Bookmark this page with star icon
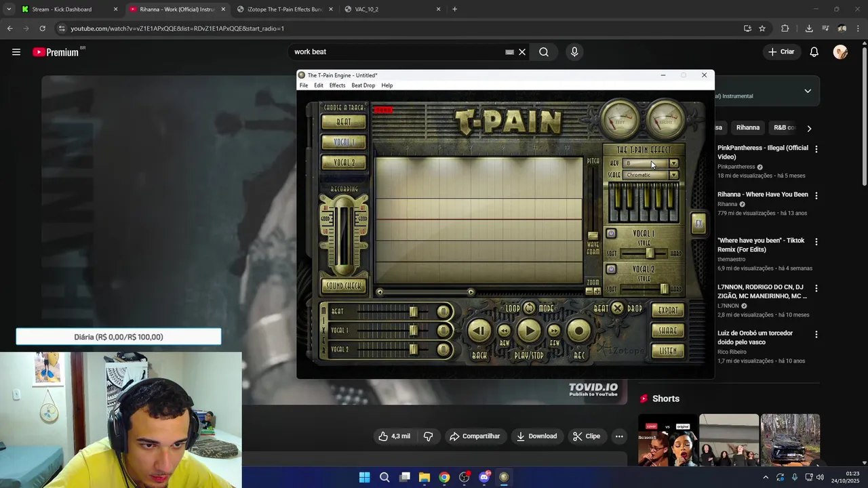The width and height of the screenshot is (868, 488). point(762,28)
